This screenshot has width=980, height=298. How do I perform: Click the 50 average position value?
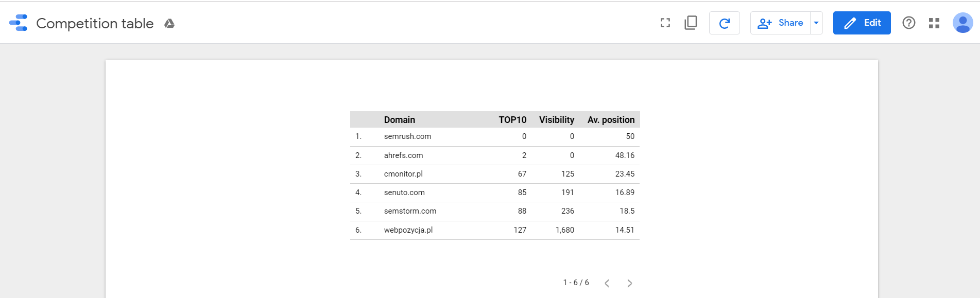(x=630, y=136)
